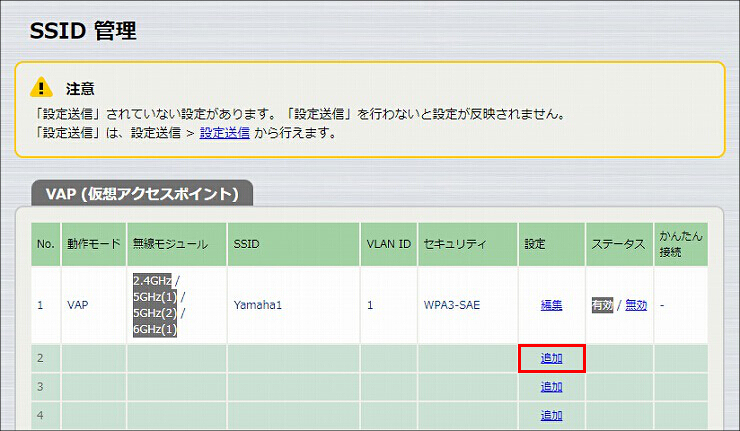Click the 設定 column header
Viewport: 740px width, 431px height.
click(x=552, y=244)
